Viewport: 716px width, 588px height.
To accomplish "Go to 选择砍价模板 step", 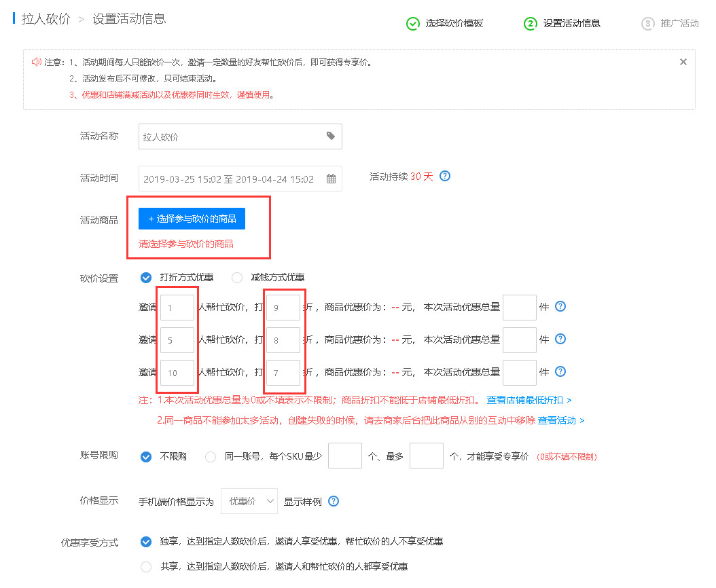I will (454, 23).
